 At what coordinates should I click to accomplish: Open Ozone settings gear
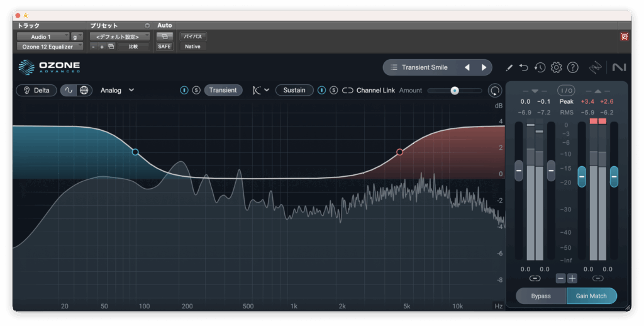point(557,67)
